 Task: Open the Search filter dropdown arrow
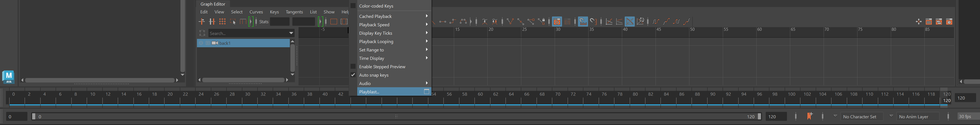[291, 34]
